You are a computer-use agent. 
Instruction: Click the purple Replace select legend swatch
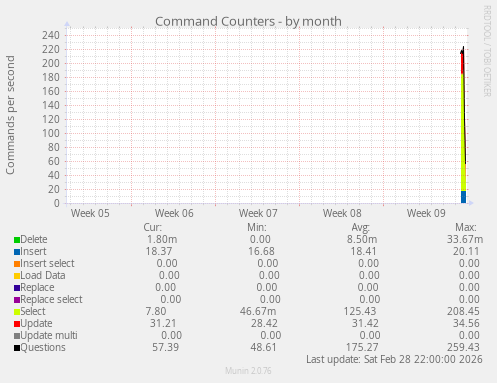click(17, 300)
